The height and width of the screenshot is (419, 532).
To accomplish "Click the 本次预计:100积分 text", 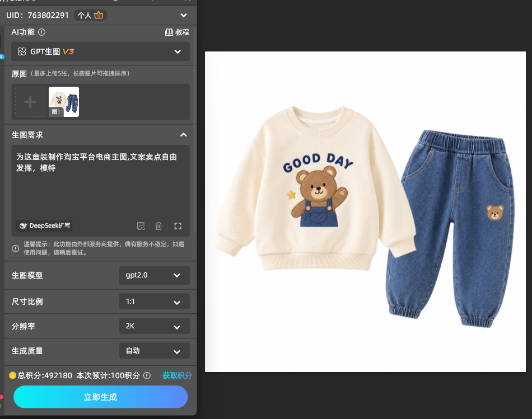I will [108, 375].
